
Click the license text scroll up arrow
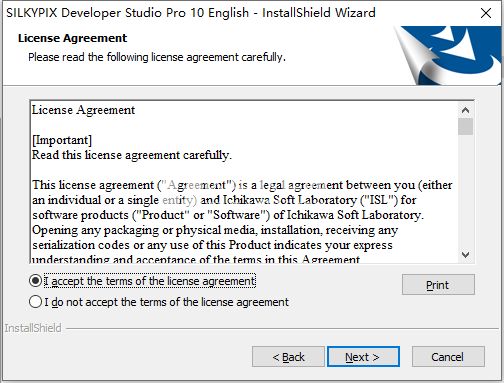tap(465, 110)
